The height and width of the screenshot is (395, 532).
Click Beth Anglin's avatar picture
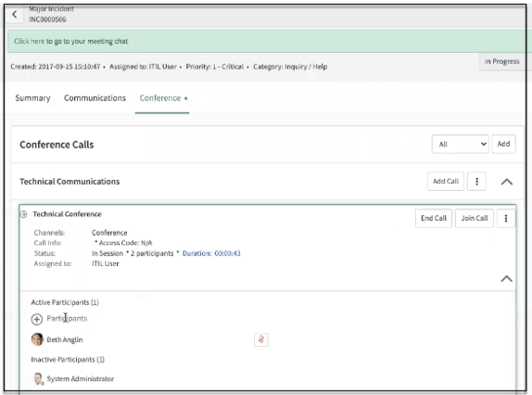[x=37, y=339]
